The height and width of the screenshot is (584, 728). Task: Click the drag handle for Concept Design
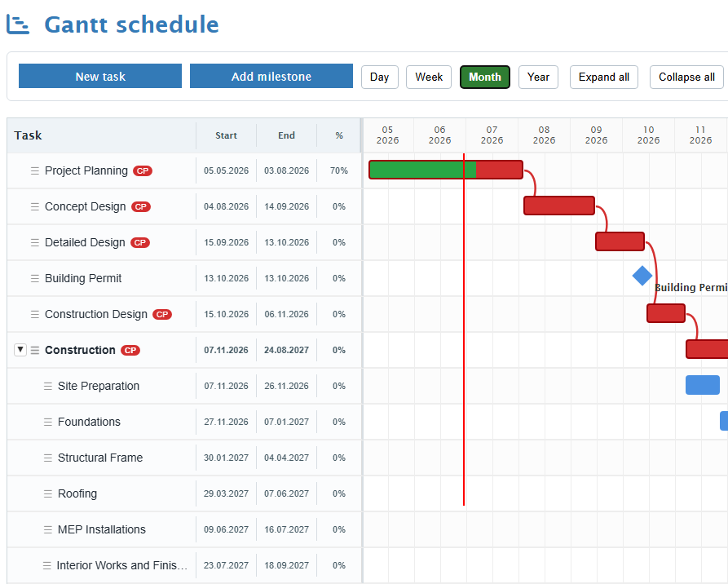tap(35, 206)
